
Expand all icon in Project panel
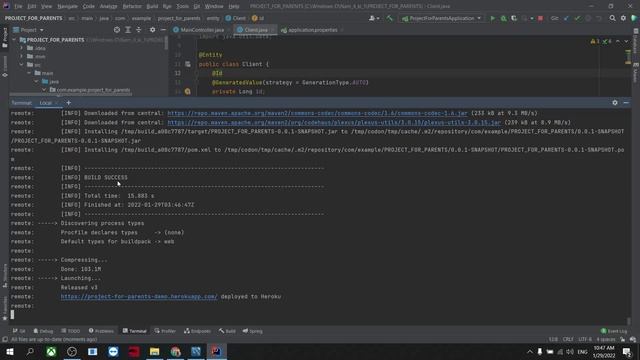tap(128, 30)
